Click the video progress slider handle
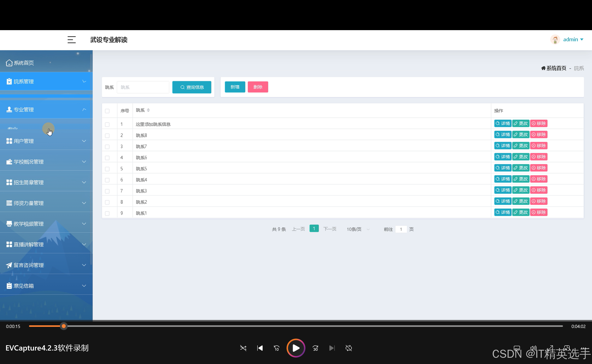Screen dimensions: 592x364 [x=64, y=326]
